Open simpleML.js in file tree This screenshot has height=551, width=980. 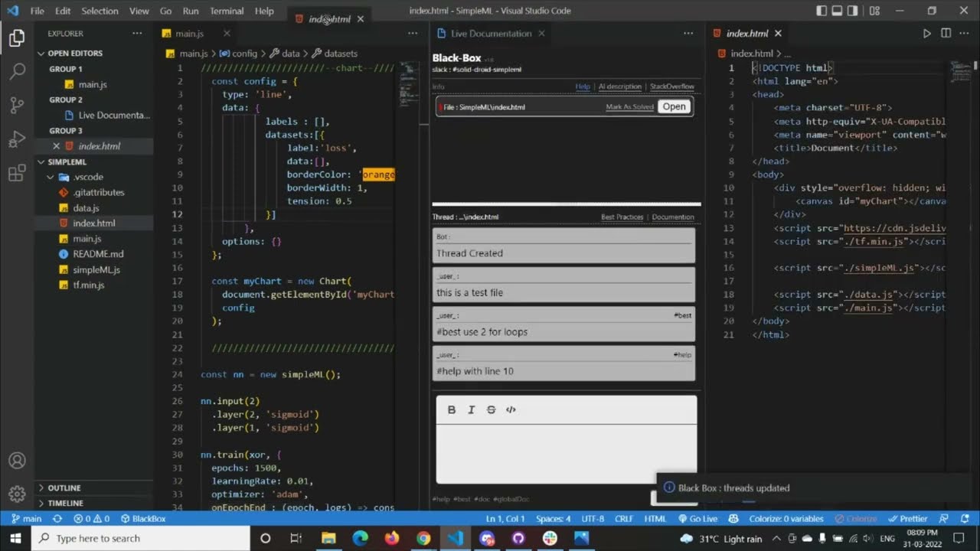[x=96, y=269]
